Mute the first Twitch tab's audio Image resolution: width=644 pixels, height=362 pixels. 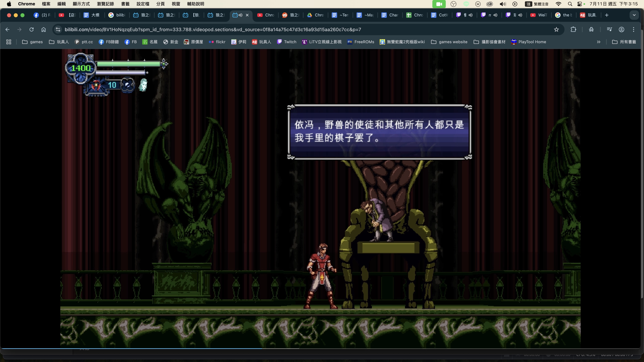coord(470,15)
